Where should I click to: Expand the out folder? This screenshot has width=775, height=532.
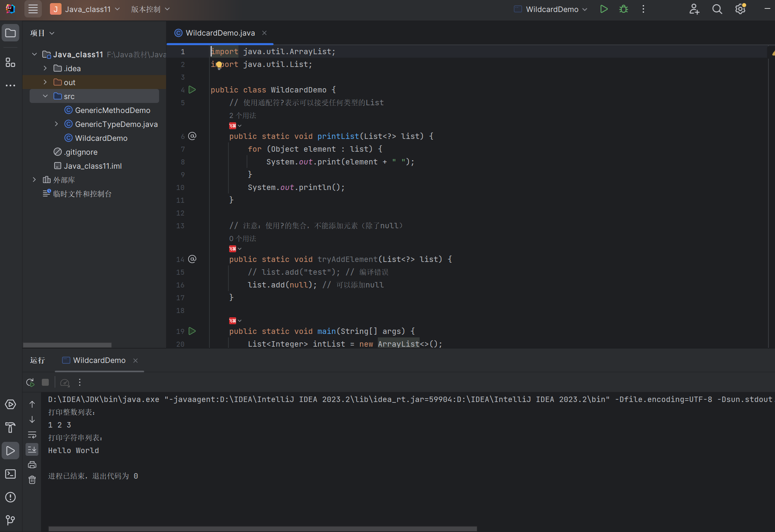coord(45,82)
